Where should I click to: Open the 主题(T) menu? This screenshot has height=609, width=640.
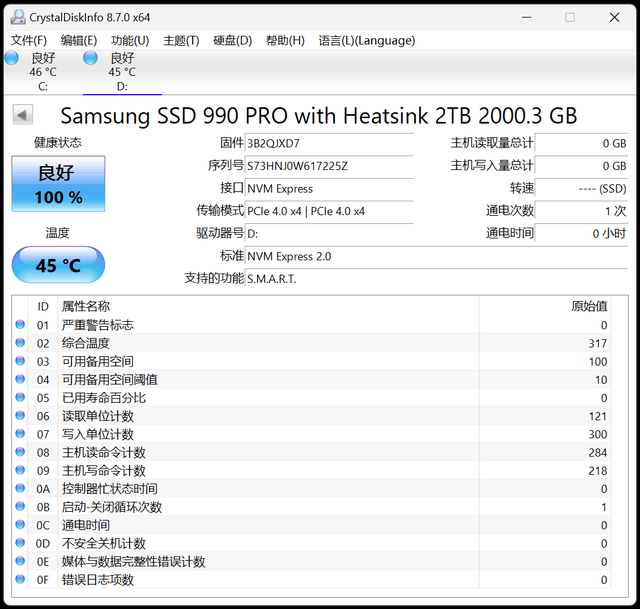[181, 41]
